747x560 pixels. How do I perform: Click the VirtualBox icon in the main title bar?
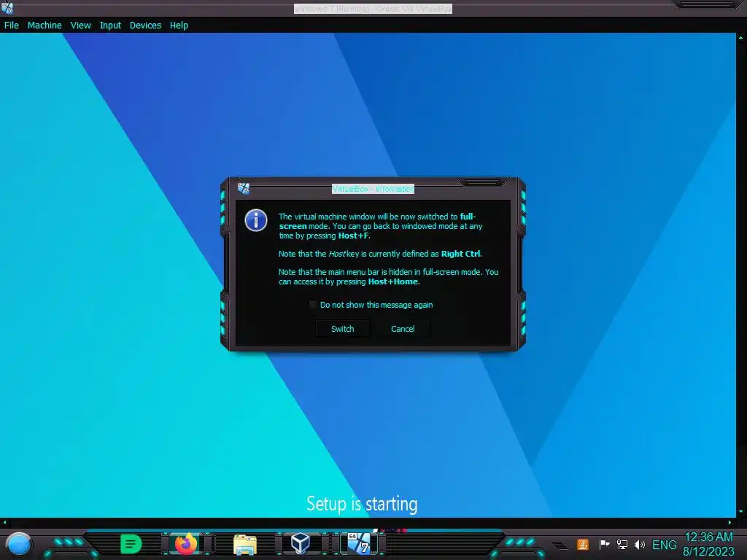pos(7,8)
